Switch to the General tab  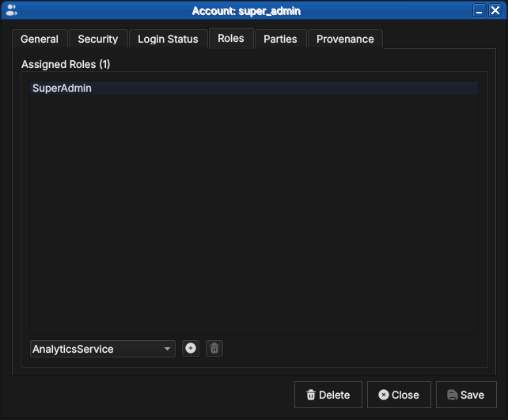tap(40, 39)
